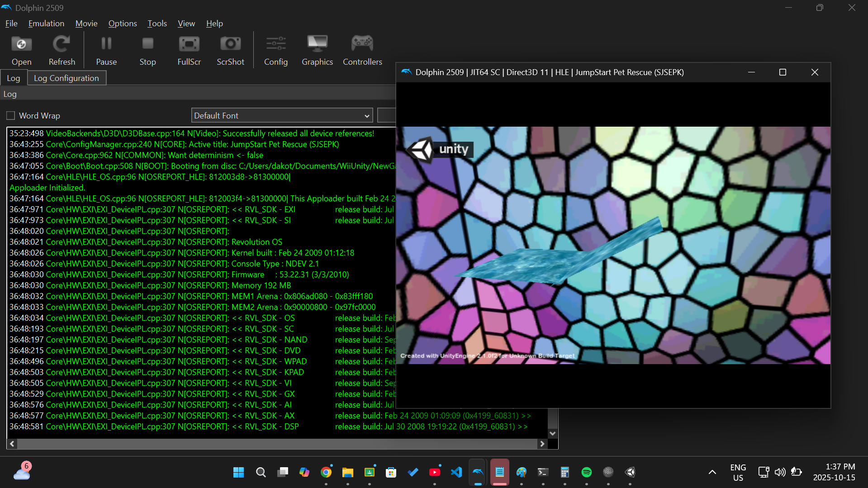Open the Help menu

tap(214, 24)
